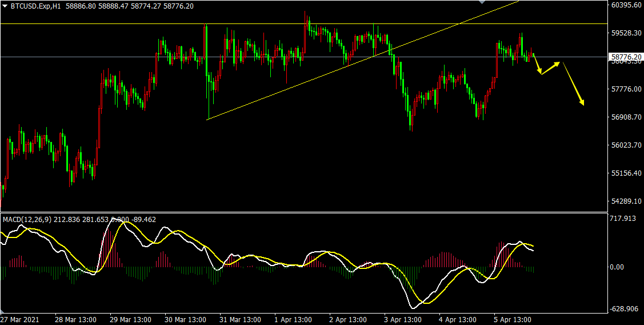Click price axis label 60395.60
This screenshot has width=644, height=325.
coord(626,5)
